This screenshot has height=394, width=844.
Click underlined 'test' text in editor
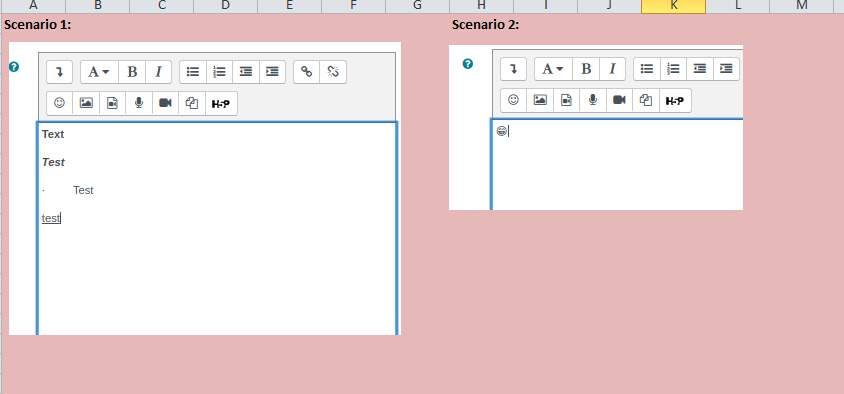tap(51, 218)
